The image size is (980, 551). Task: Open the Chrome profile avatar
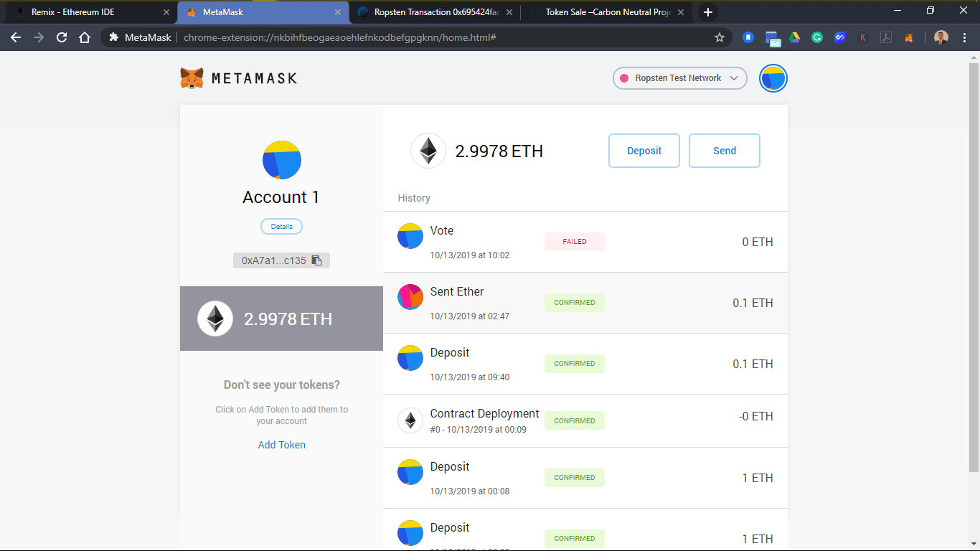[x=941, y=37]
